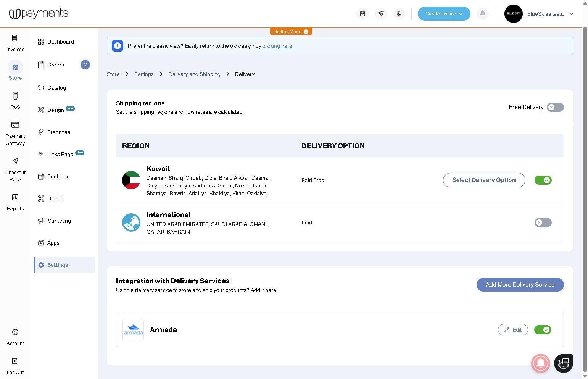The image size is (588, 379).
Task: Click the Log Out icon
Action: [x=15, y=361]
